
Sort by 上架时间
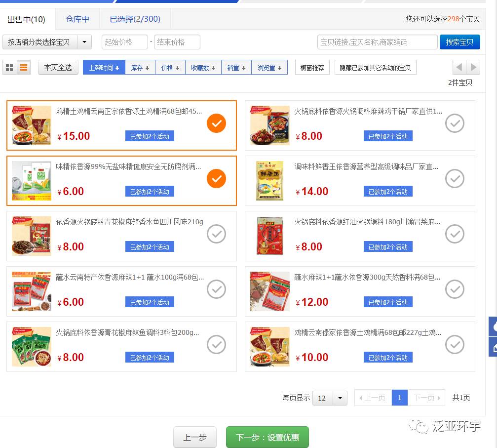tap(104, 67)
